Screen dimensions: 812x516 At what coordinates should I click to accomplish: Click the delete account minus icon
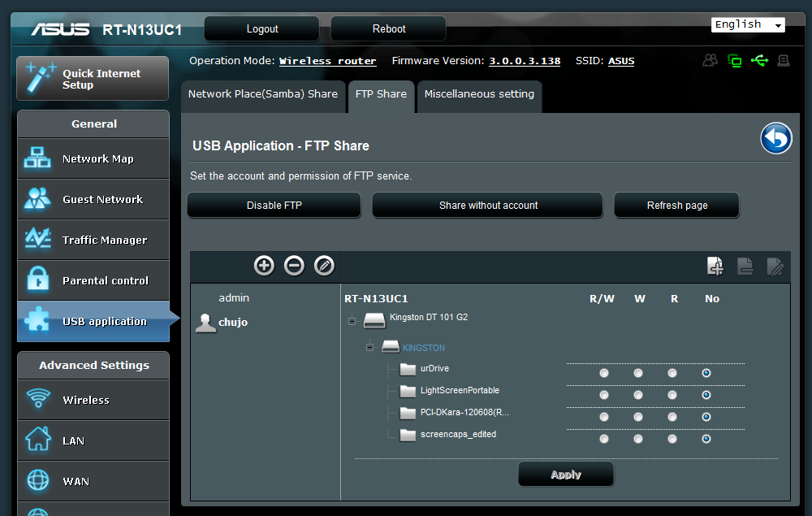(294, 266)
